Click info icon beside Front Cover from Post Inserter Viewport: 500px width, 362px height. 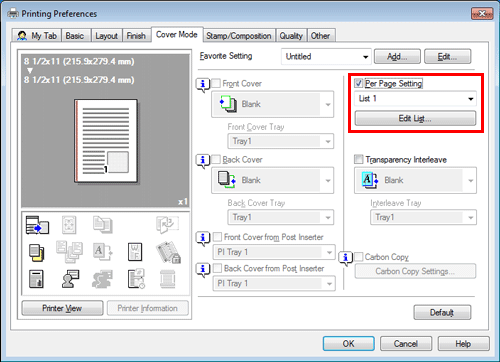203,239
